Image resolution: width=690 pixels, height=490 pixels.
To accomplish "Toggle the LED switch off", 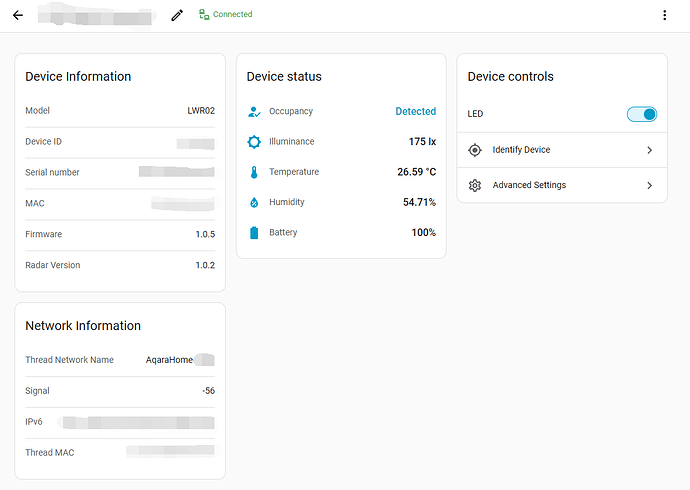I will coord(642,114).
